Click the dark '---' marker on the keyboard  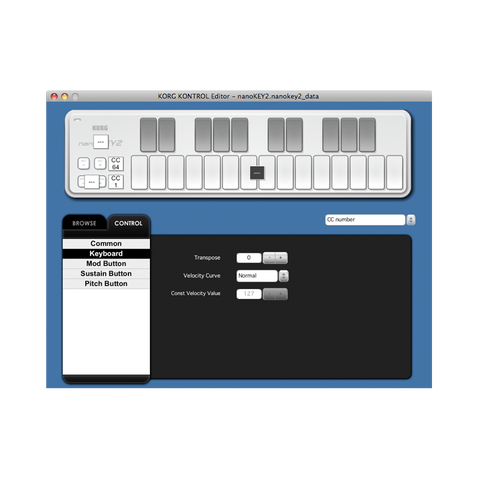[x=257, y=173]
